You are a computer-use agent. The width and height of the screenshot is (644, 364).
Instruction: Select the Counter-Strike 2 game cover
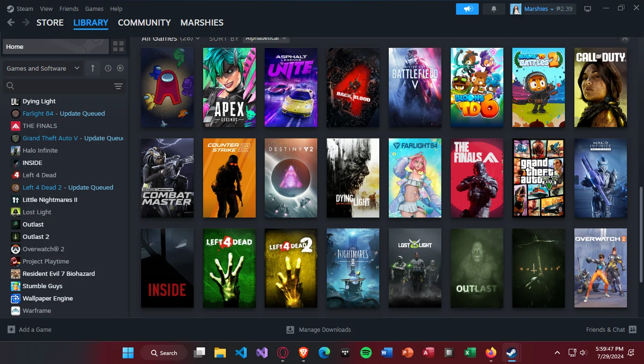(x=229, y=178)
